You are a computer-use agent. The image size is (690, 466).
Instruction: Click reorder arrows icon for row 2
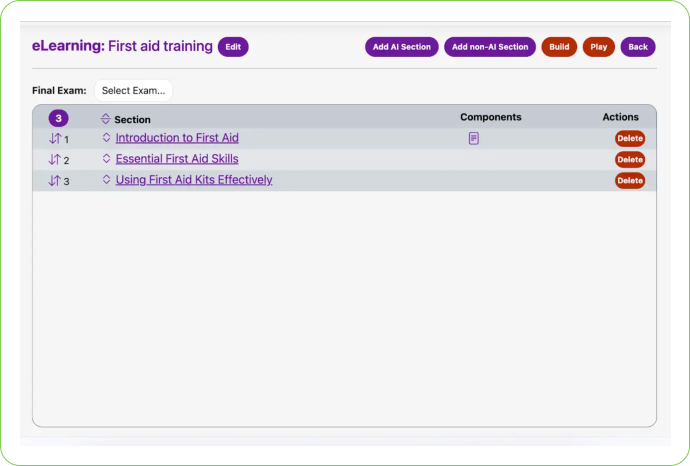55,160
